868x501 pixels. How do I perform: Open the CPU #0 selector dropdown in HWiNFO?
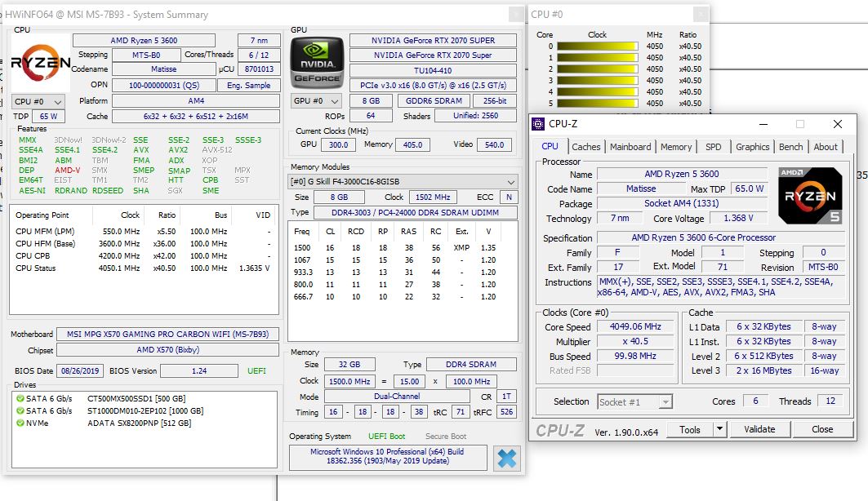38,102
